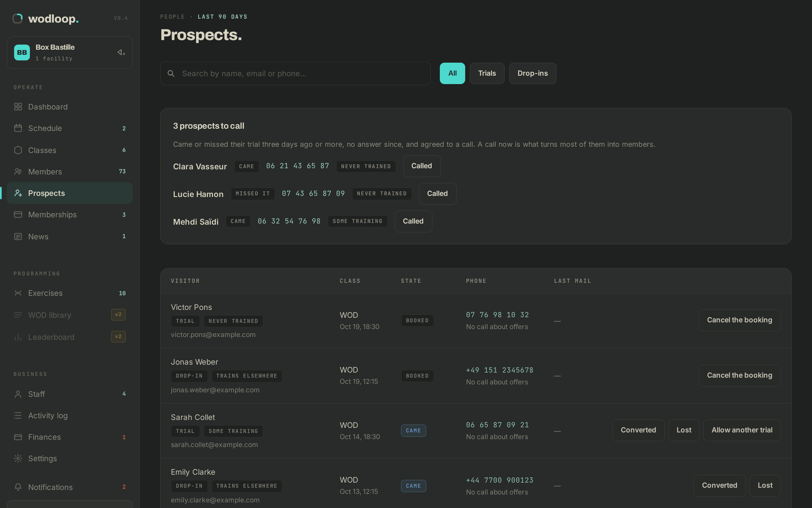The image size is (812, 508).
Task: Click phone number 06 21 43 65 87
Action: (x=298, y=166)
